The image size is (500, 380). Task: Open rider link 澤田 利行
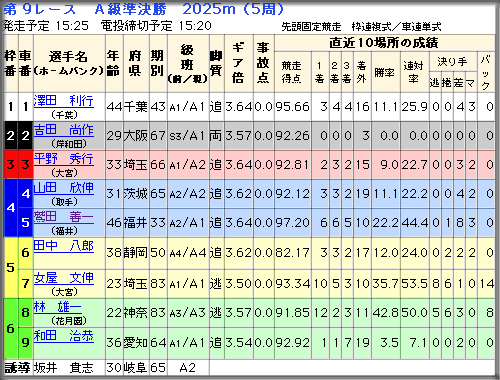coord(63,101)
